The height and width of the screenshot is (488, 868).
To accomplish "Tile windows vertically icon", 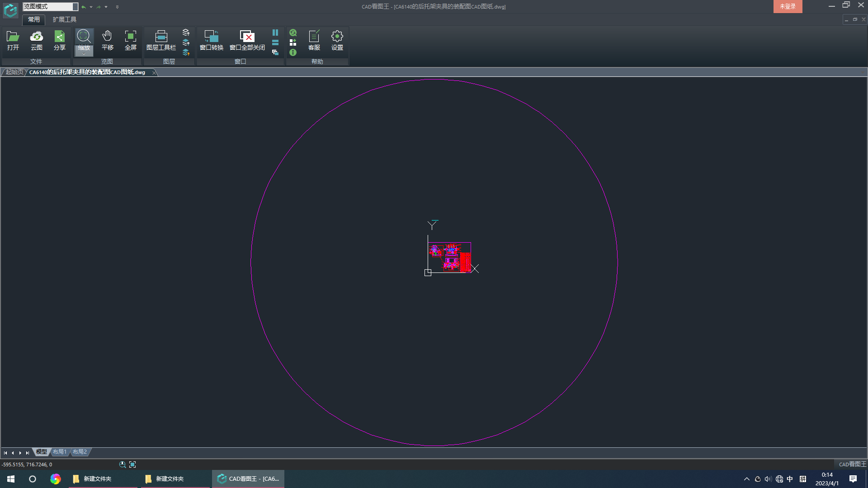I will point(275,33).
